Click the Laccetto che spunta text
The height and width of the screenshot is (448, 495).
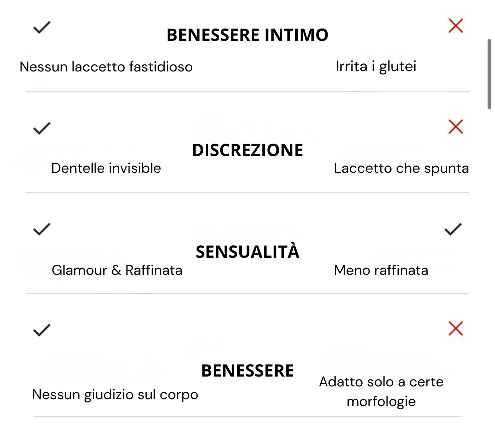click(x=401, y=168)
